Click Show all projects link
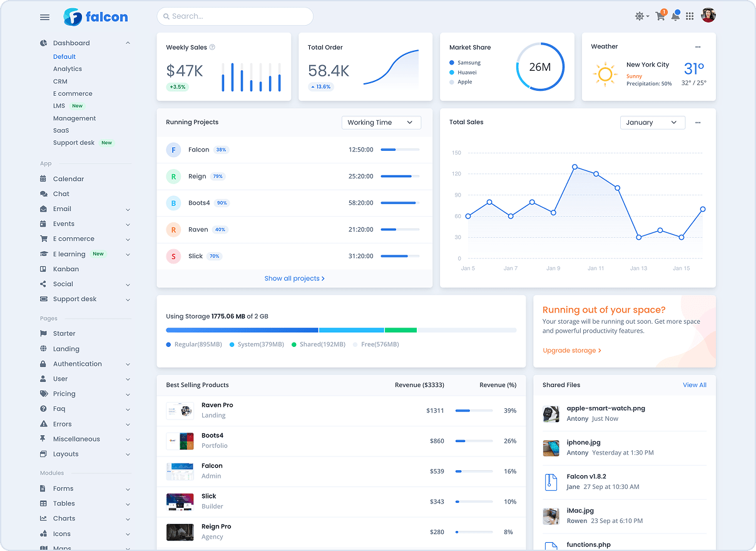Image resolution: width=756 pixels, height=551 pixels. coord(294,279)
